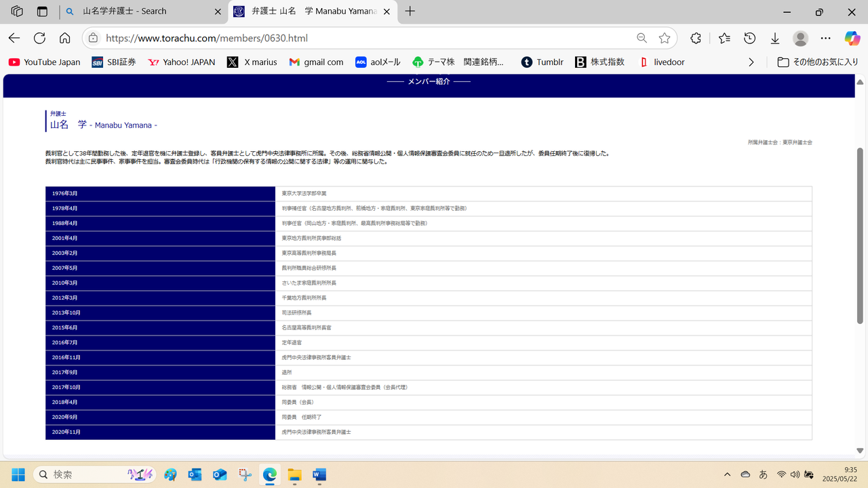Click scrollbar down arrow

(x=860, y=450)
